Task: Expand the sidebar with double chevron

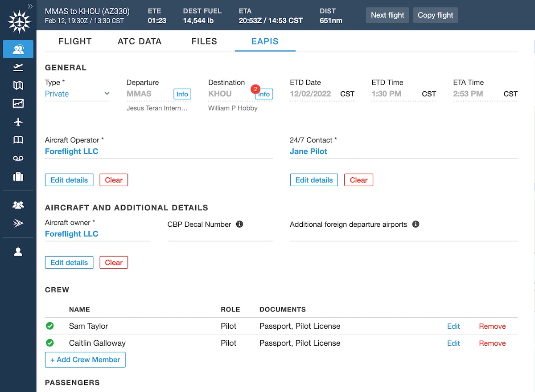Action: click(30, 6)
